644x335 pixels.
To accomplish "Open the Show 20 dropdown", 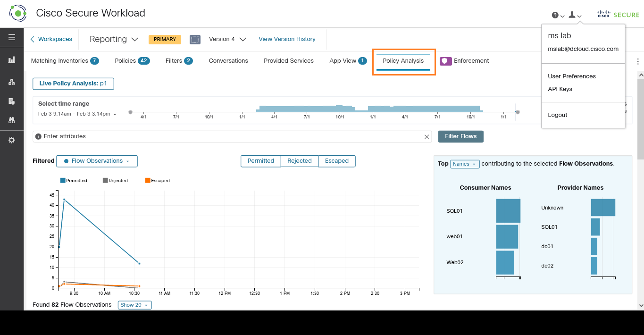I will pyautogui.click(x=134, y=305).
